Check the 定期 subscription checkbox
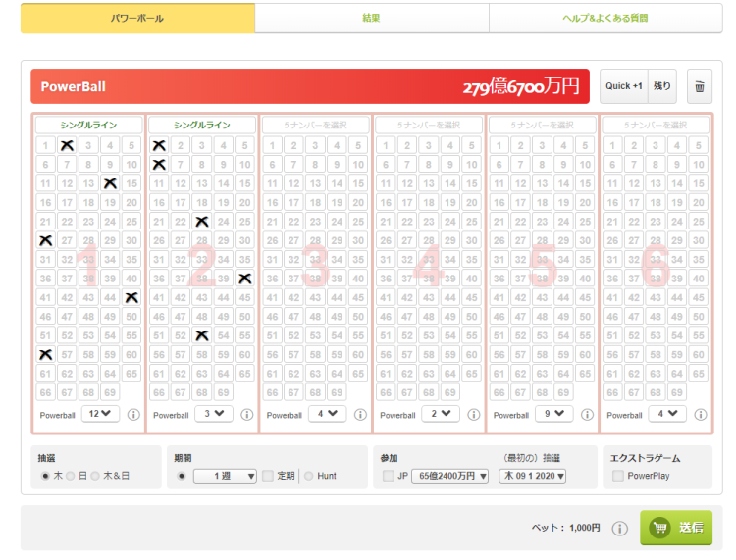This screenshot has width=736, height=560. click(268, 476)
